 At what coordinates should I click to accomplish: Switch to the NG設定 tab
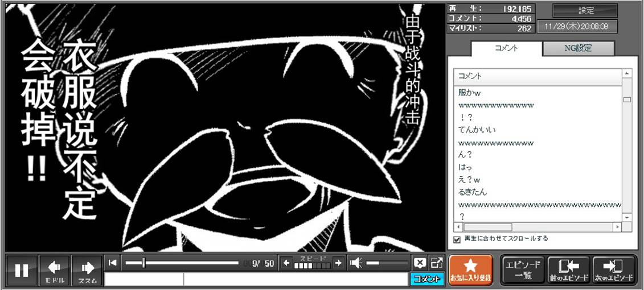[578, 48]
